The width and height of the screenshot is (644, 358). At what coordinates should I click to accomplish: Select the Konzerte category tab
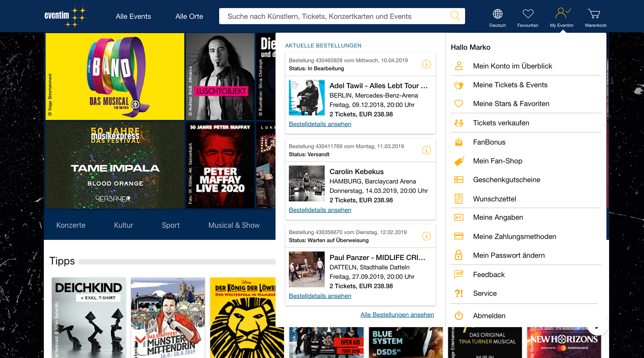[71, 225]
